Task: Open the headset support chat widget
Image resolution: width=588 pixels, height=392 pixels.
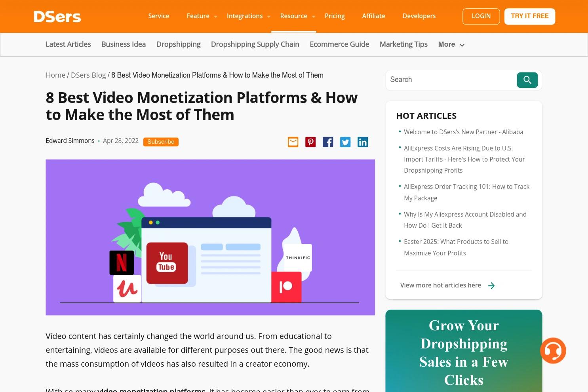Action: pos(553,350)
